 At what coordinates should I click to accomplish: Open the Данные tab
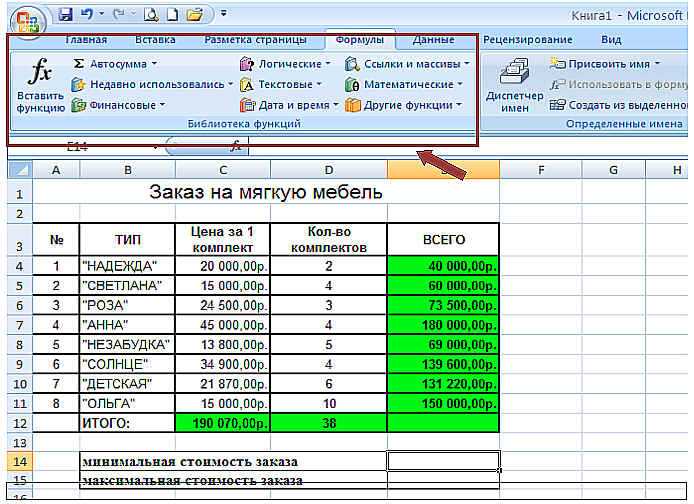[433, 40]
